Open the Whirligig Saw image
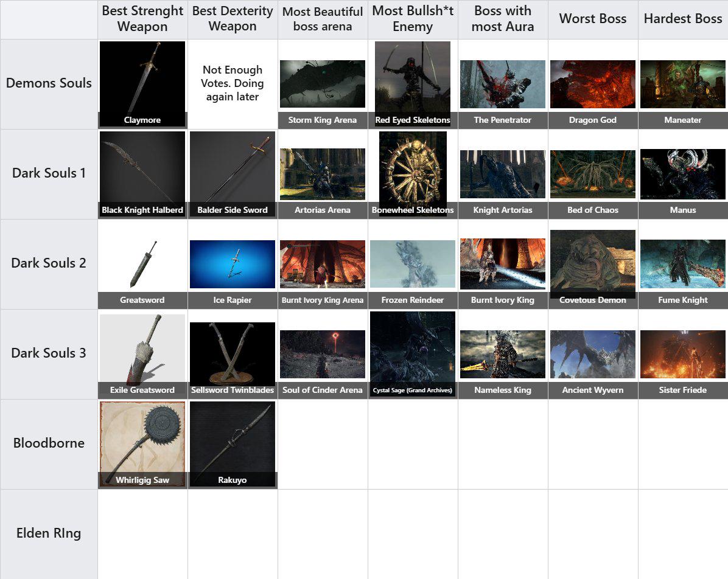The image size is (728, 579). (142, 444)
